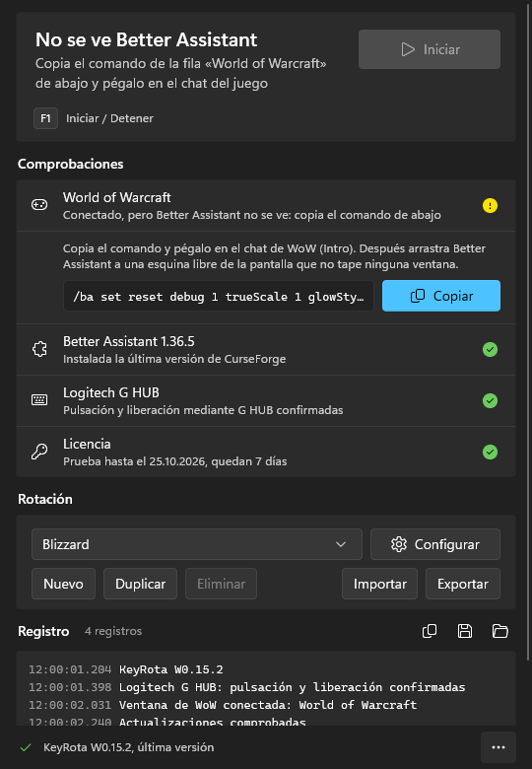Open the log folder icon
This screenshot has height=769, width=532.
(x=500, y=631)
